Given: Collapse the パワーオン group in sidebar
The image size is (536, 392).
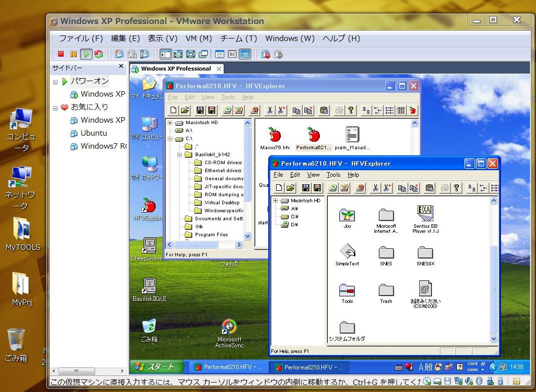Looking at the screenshot, I should point(56,82).
